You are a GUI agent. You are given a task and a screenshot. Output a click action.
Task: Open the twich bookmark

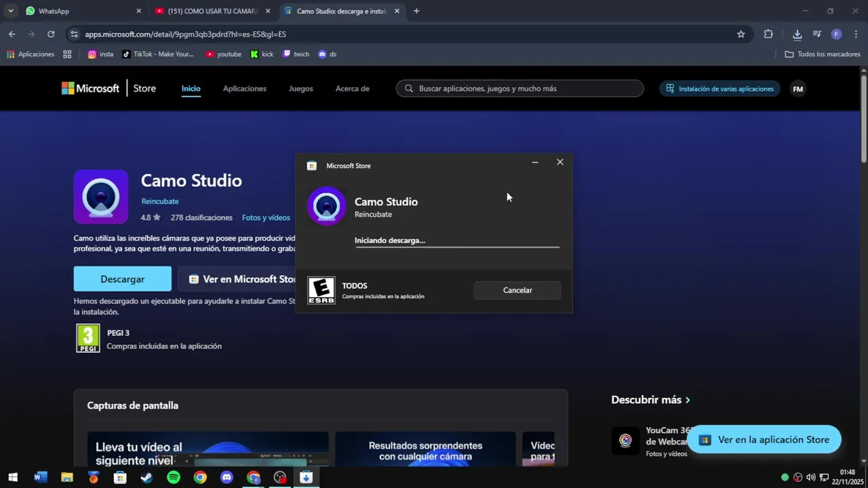coord(296,54)
